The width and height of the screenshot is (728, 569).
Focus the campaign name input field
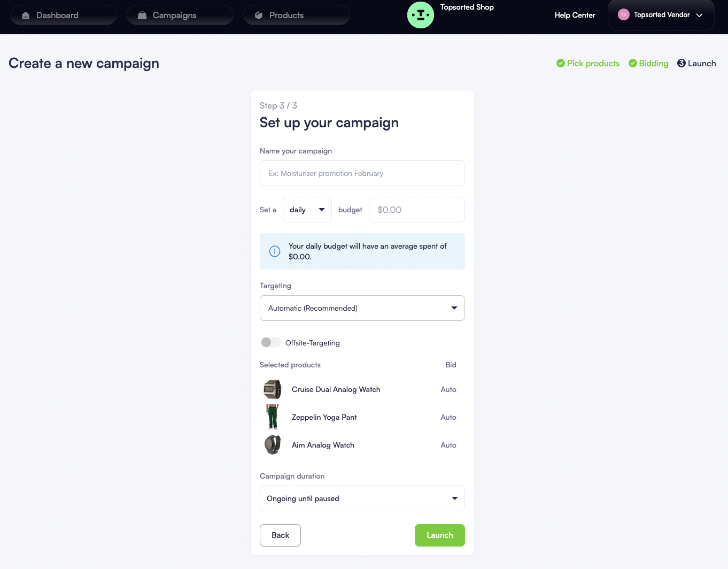pos(362,173)
